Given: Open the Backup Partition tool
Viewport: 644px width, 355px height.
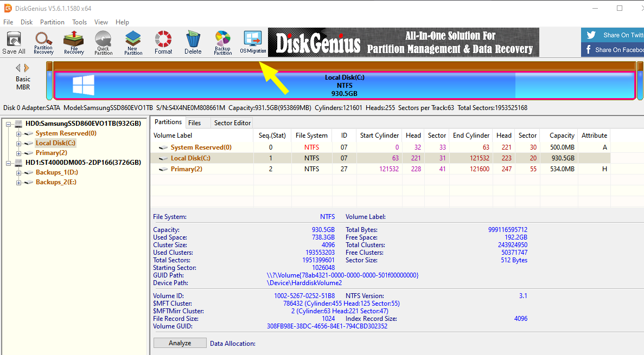Looking at the screenshot, I should tap(222, 43).
